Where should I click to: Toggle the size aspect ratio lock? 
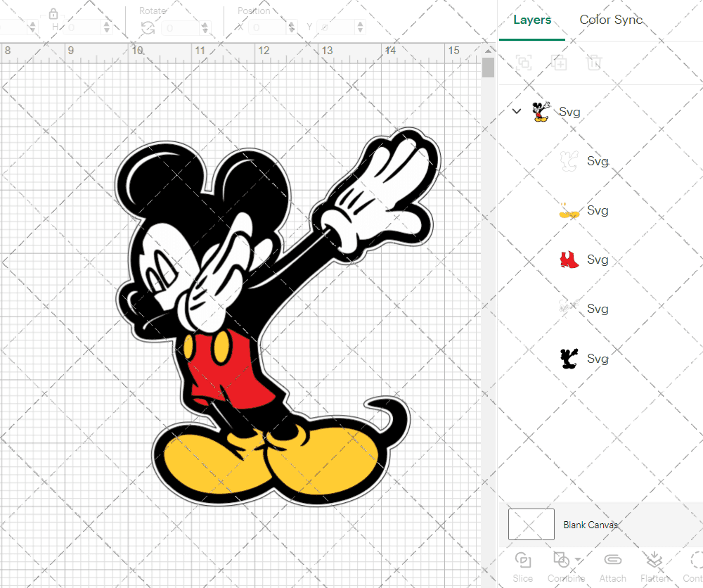click(x=53, y=13)
